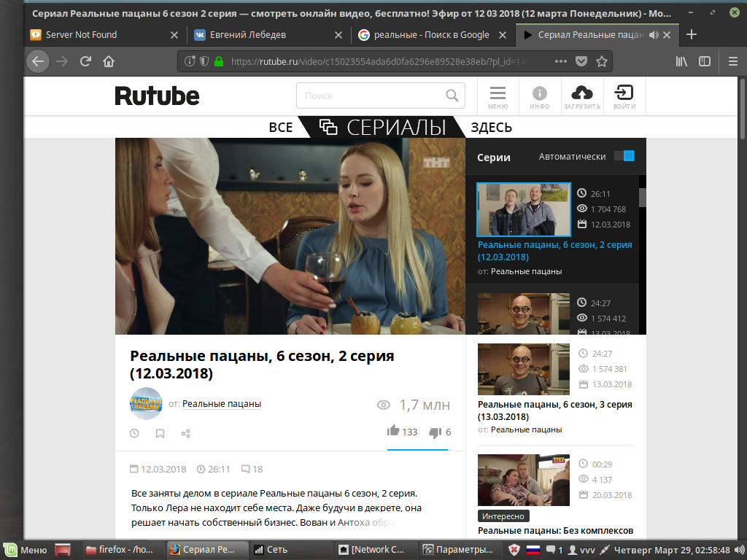Switch to the Сеть taskbar window
747x560 pixels.
point(290,550)
